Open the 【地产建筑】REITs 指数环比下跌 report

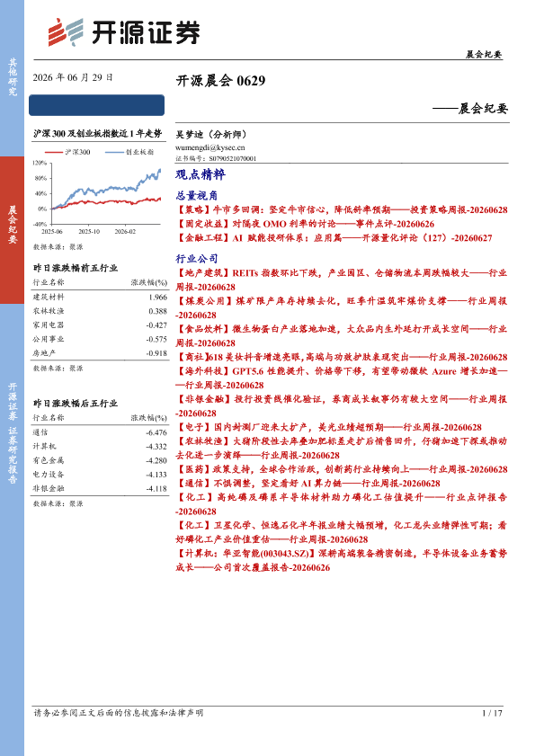tap(342, 280)
